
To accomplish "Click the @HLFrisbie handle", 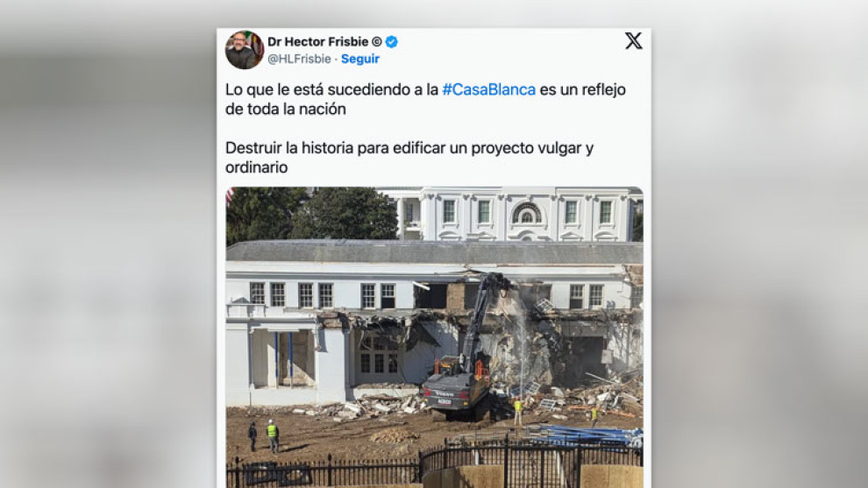I will pos(299,59).
